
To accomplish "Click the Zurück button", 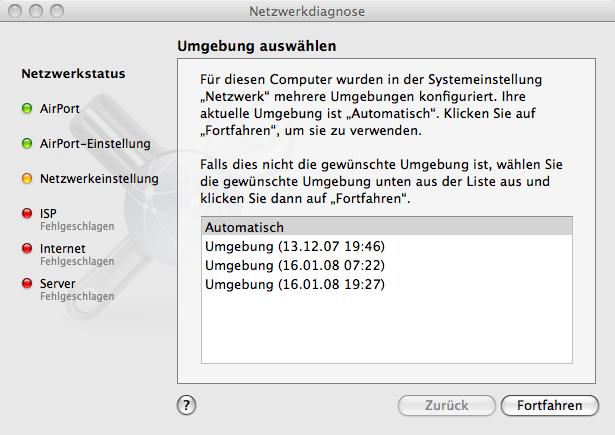I will tap(446, 405).
